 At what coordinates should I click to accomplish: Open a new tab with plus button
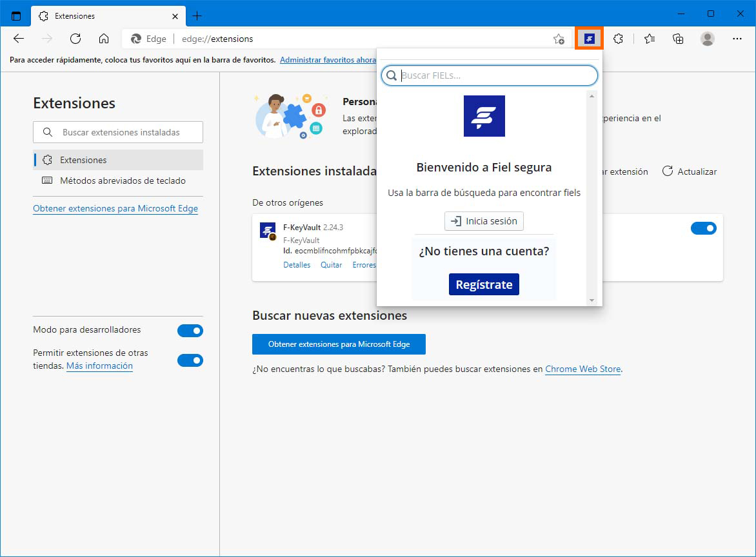(197, 16)
